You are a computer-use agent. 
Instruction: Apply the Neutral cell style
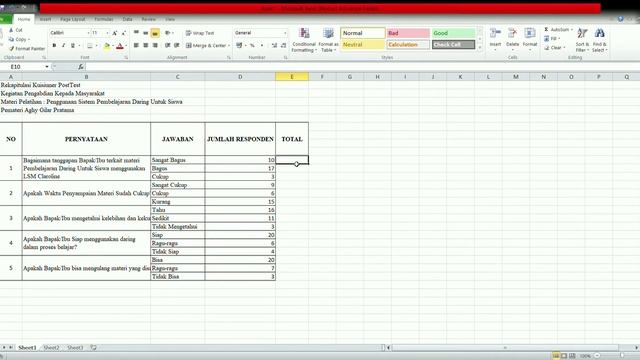coord(363,44)
